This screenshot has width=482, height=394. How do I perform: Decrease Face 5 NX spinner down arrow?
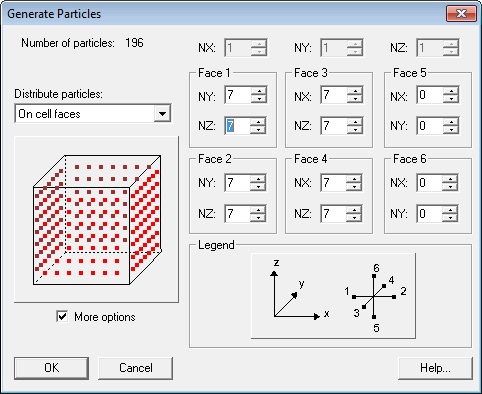point(451,99)
